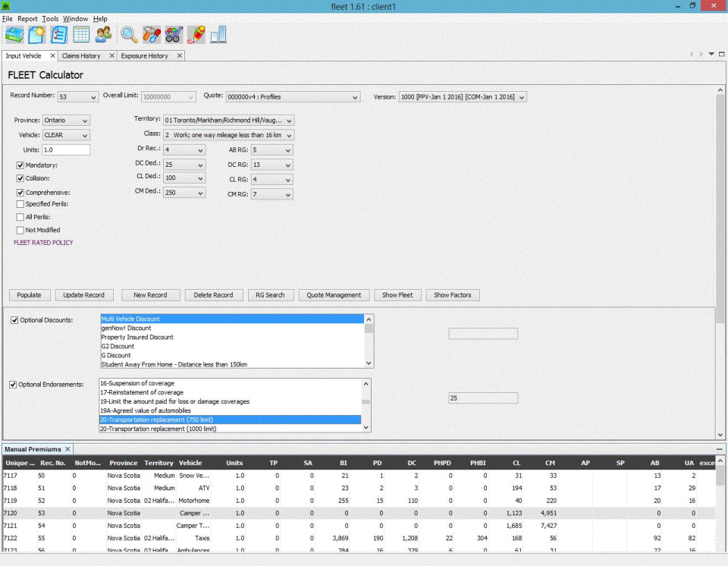Click the New Record button

[150, 295]
